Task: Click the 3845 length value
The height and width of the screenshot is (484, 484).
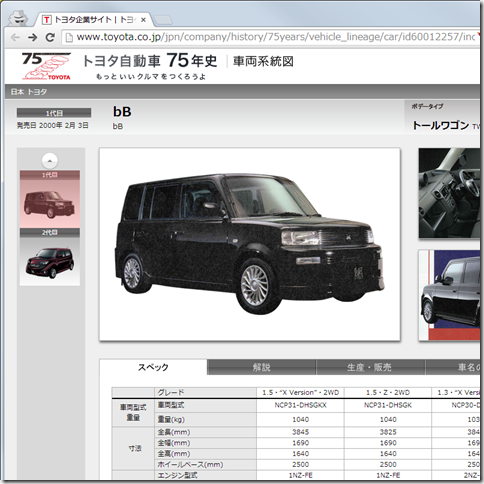Action: (x=300, y=432)
